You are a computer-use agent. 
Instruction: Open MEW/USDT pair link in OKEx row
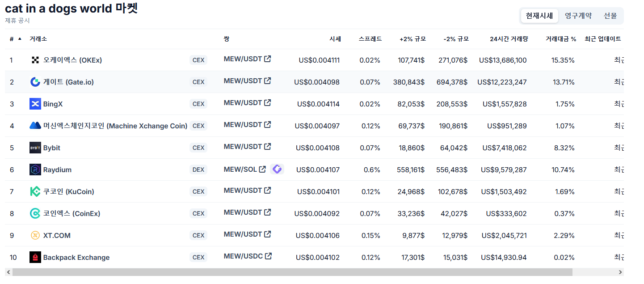[243, 59]
